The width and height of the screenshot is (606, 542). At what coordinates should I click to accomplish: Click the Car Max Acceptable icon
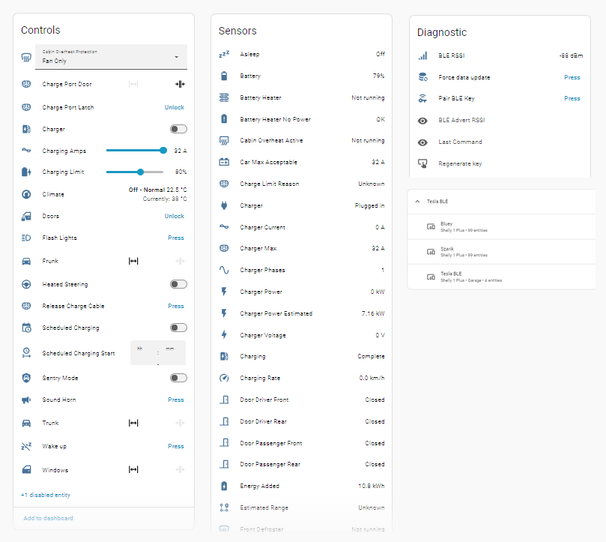coord(224,162)
